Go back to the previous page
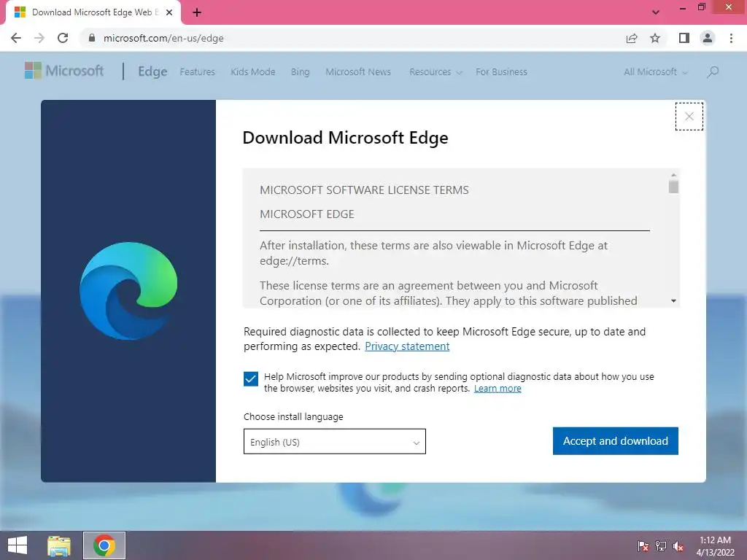The image size is (747, 560). point(16,38)
